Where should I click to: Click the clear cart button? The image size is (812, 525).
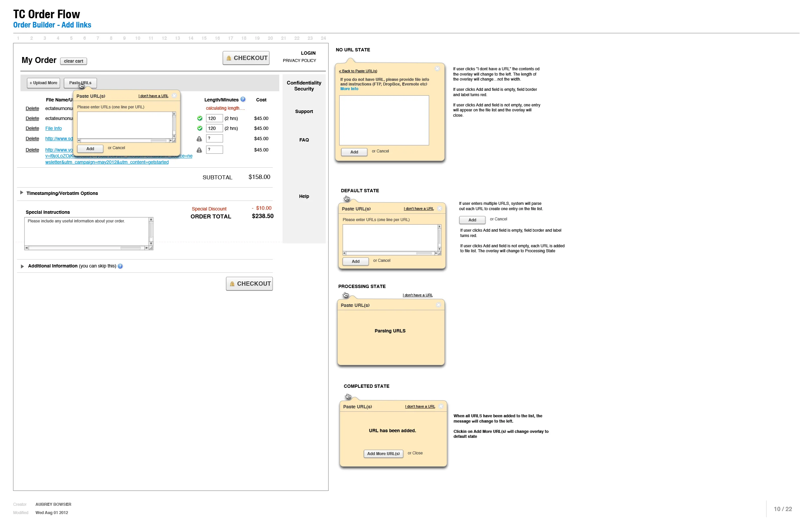[74, 61]
